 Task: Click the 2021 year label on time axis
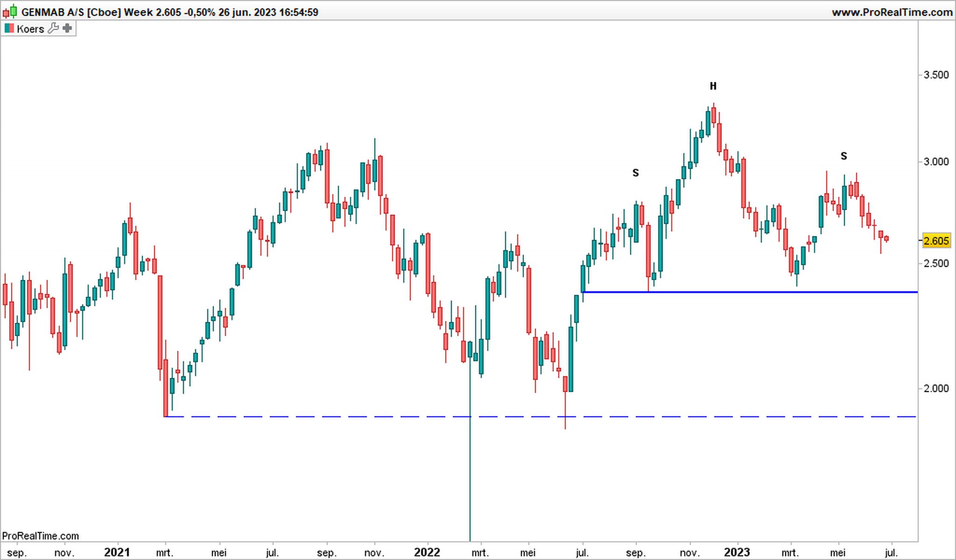[x=117, y=553]
